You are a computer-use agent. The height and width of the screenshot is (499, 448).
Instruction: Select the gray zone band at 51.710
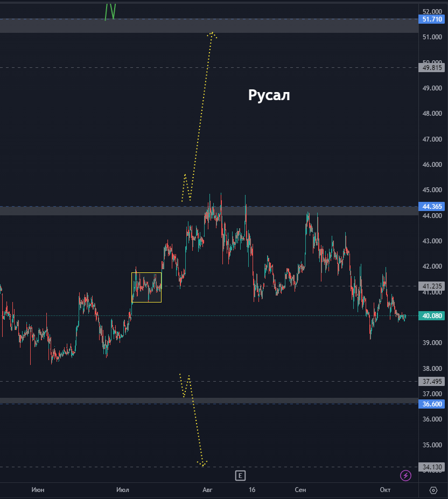click(209, 26)
